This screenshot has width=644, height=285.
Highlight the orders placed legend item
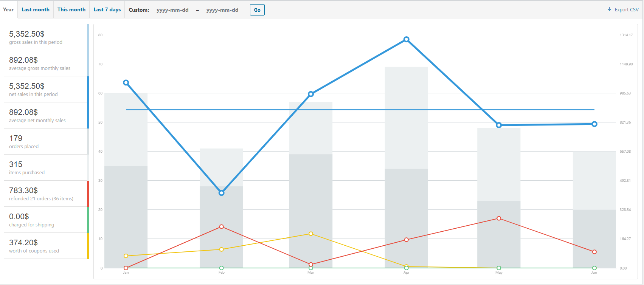point(45,142)
